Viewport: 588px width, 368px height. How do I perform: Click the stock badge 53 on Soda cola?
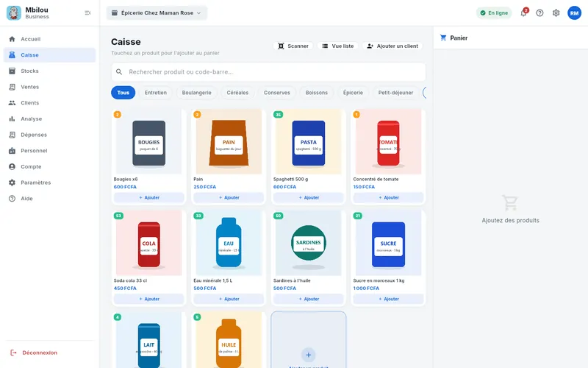point(118,216)
